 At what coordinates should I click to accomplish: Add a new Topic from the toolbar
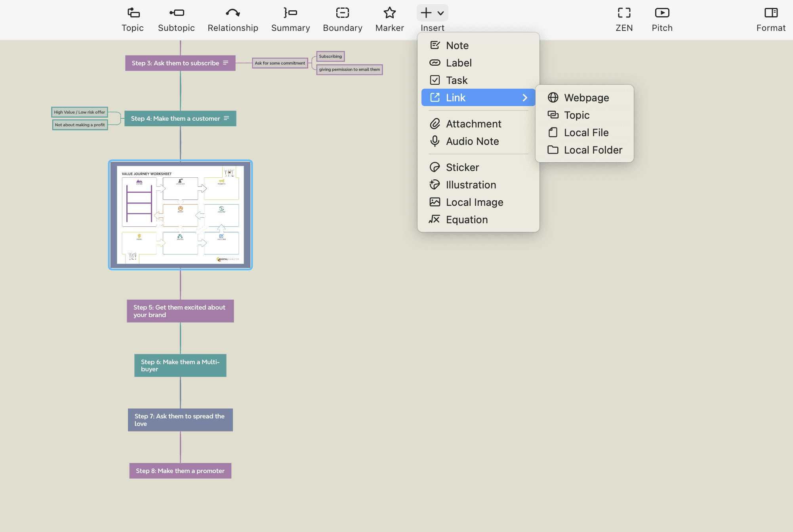coord(133,19)
